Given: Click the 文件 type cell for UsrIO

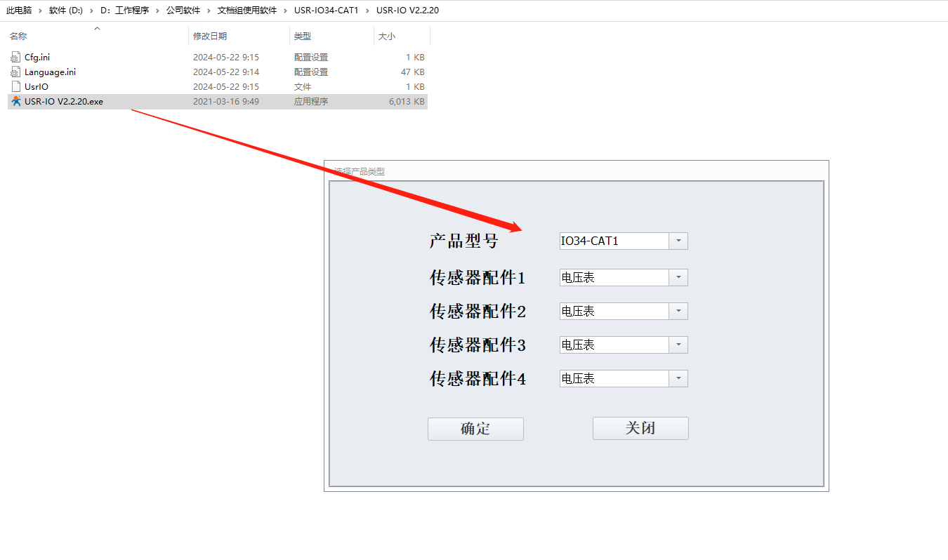Looking at the screenshot, I should 303,86.
